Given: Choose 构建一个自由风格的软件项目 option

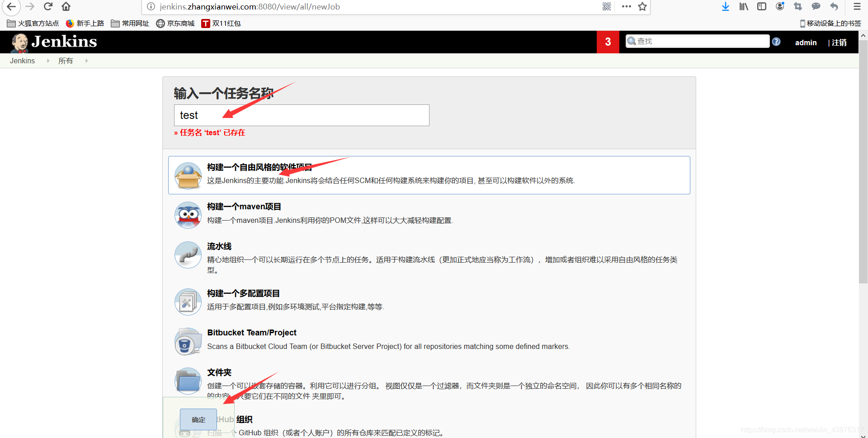Looking at the screenshot, I should coord(429,175).
